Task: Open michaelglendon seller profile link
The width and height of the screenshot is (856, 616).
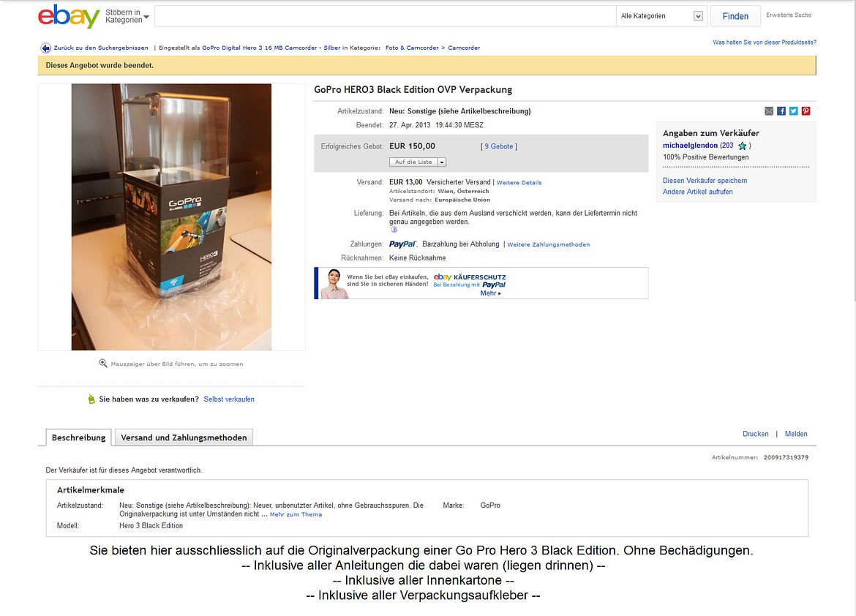Action: coord(690,146)
